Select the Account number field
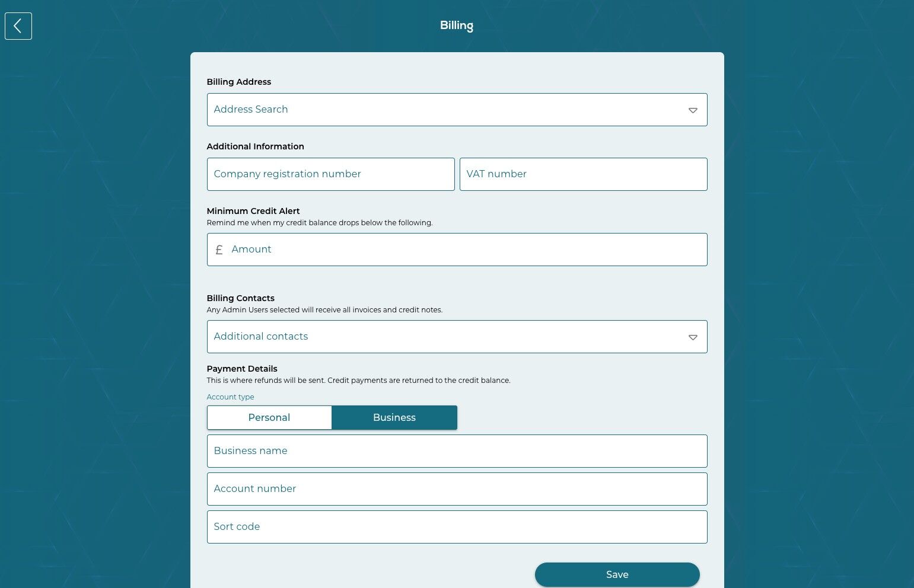914x588 pixels. pos(457,489)
